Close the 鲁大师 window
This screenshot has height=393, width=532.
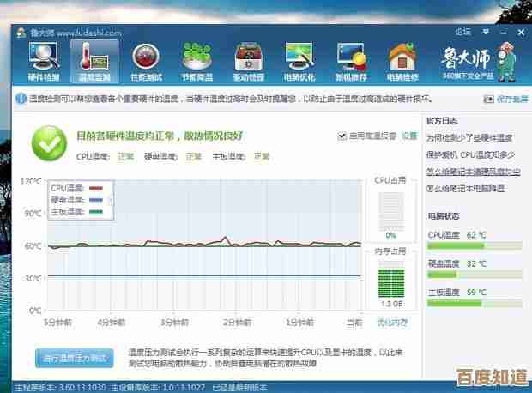tap(521, 33)
